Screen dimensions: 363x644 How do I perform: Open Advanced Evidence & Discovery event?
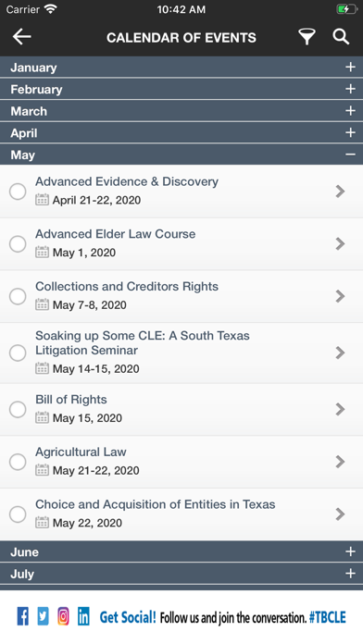pos(181,192)
